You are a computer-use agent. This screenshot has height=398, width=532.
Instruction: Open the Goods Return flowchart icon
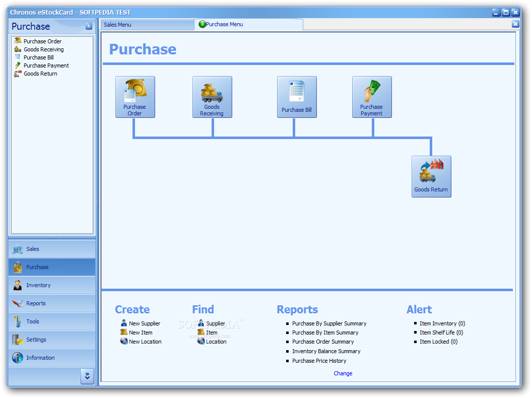click(431, 176)
